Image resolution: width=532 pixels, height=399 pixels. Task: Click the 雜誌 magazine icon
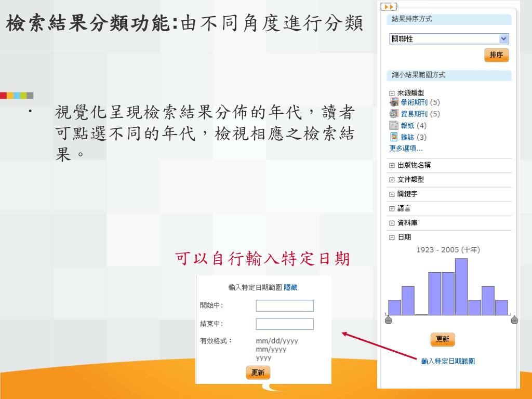[394, 137]
